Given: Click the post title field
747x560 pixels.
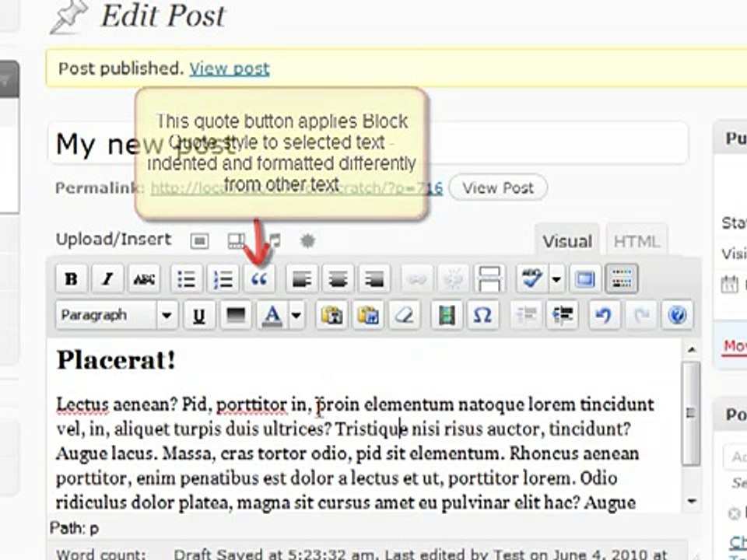Looking at the screenshot, I should click(x=368, y=143).
